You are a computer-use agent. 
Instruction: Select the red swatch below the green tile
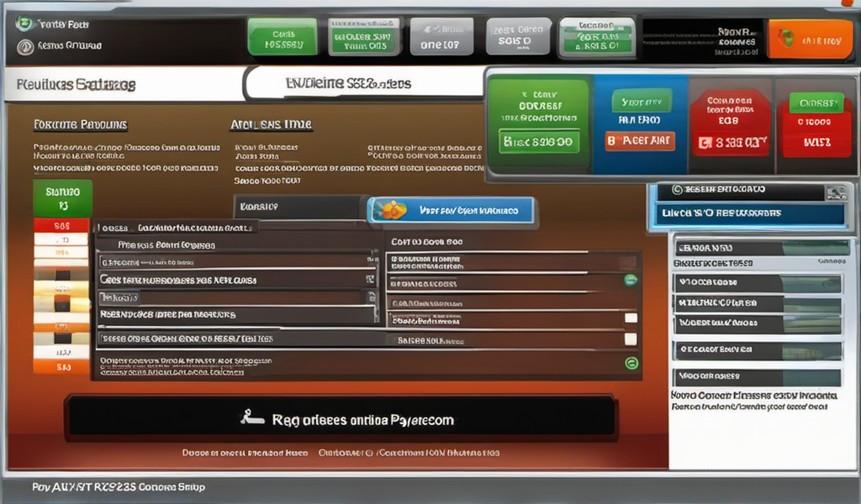61,226
